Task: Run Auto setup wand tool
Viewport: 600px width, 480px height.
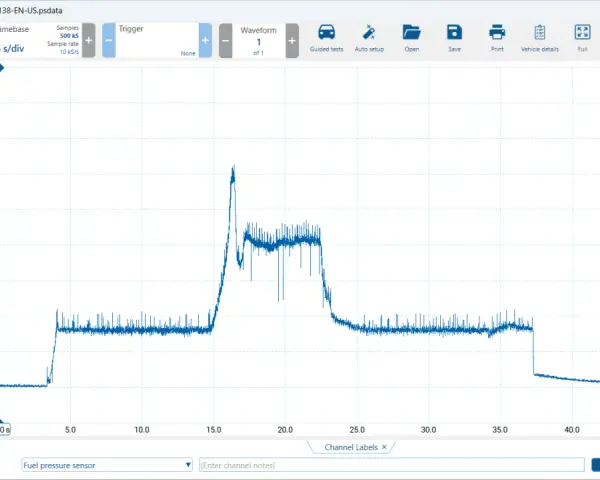Action: coord(369,38)
